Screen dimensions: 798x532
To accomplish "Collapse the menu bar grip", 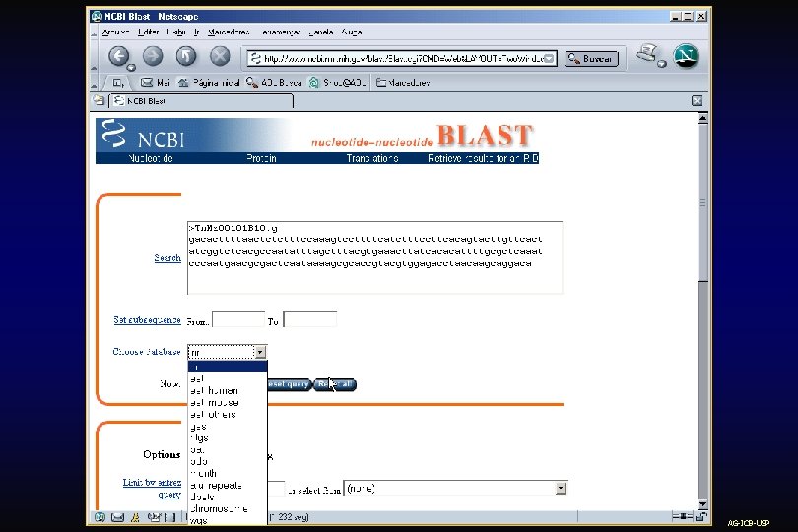I will [x=94, y=33].
